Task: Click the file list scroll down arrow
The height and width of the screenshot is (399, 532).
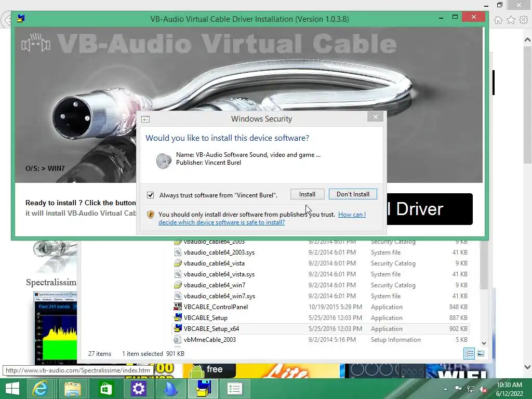Action: click(484, 343)
